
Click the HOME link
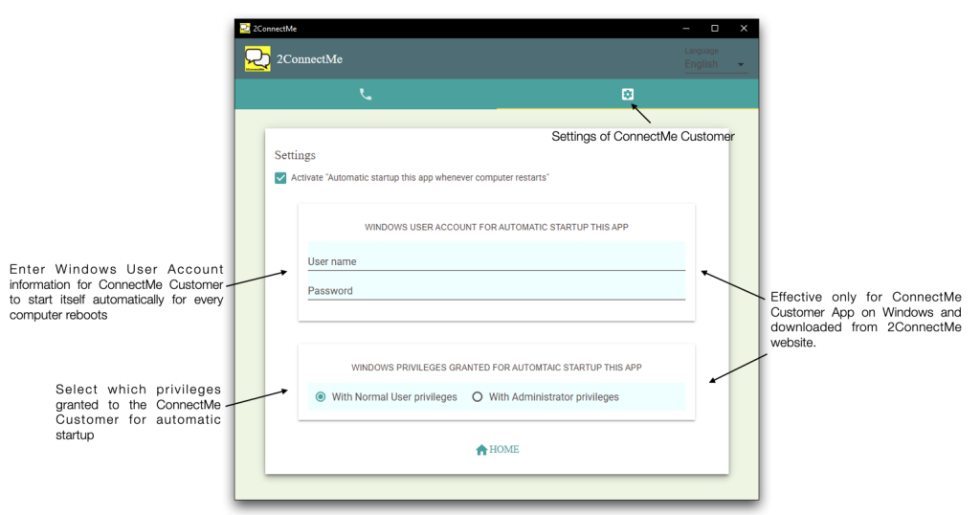498,449
